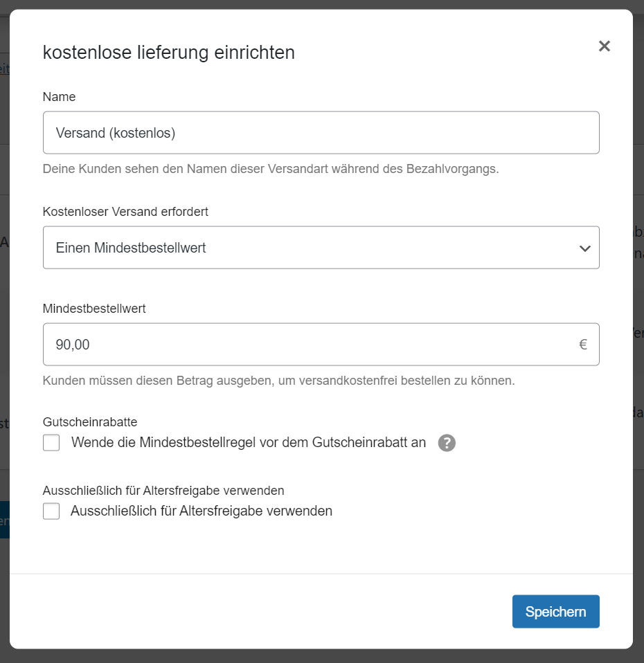Image resolution: width=644 pixels, height=663 pixels.
Task: Close the kostenlose lieferung einrichten dialog
Action: click(x=604, y=46)
